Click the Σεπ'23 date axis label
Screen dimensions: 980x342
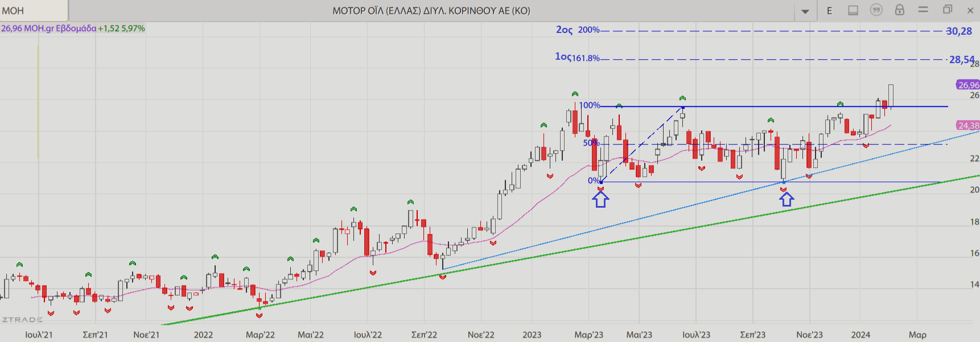[753, 335]
